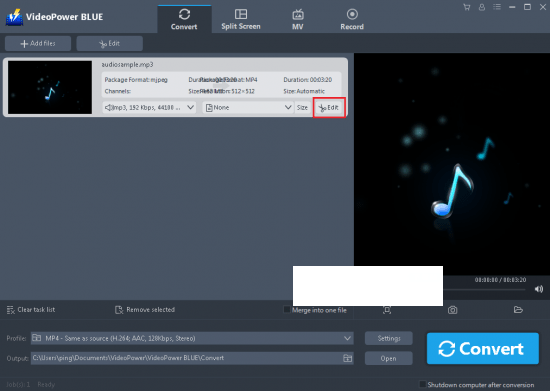Open the shopping cart icon in title bar

click(467, 7)
